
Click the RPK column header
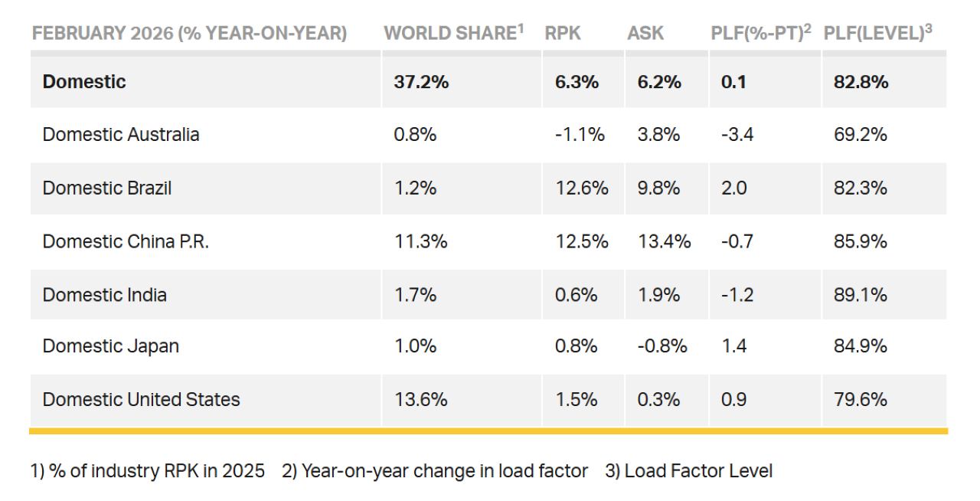tap(562, 34)
